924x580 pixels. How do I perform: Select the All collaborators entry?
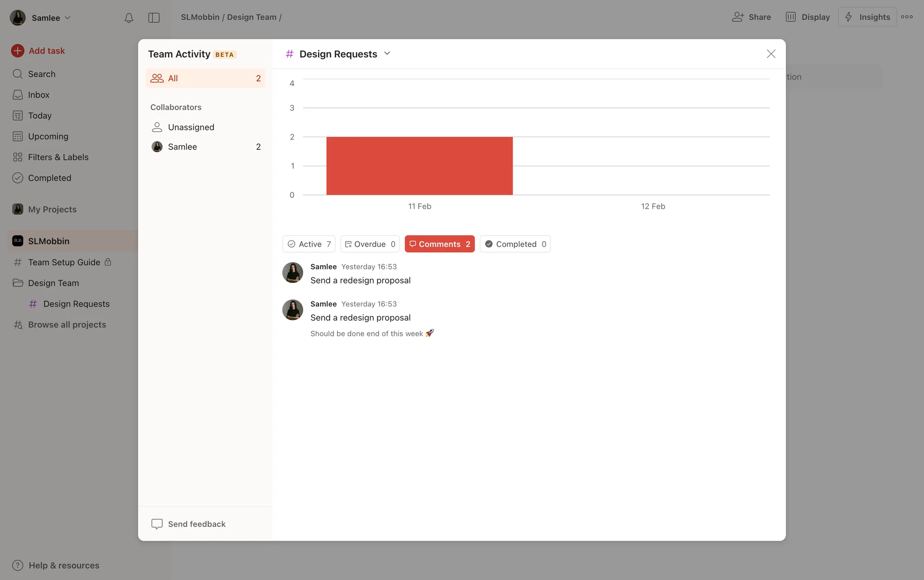(205, 78)
